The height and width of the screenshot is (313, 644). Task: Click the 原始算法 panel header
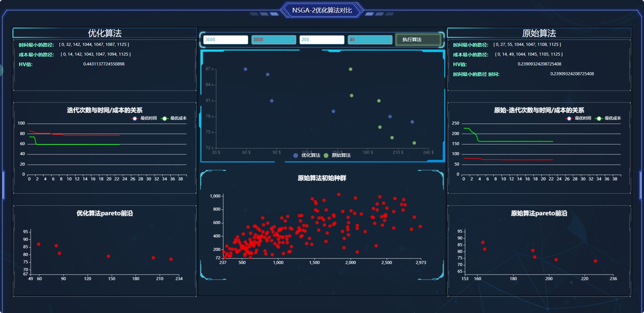[x=539, y=33]
